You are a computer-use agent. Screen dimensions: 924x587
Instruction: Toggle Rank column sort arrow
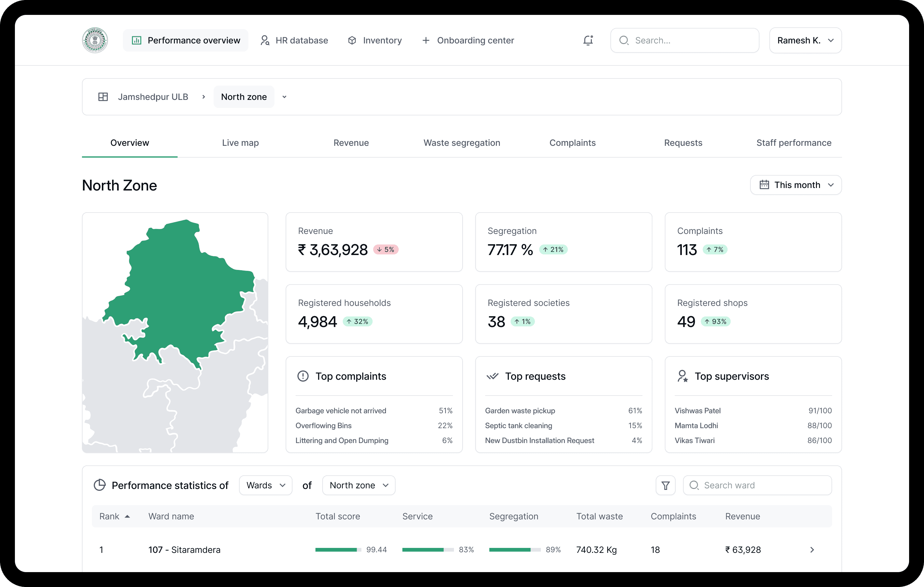pos(127,517)
